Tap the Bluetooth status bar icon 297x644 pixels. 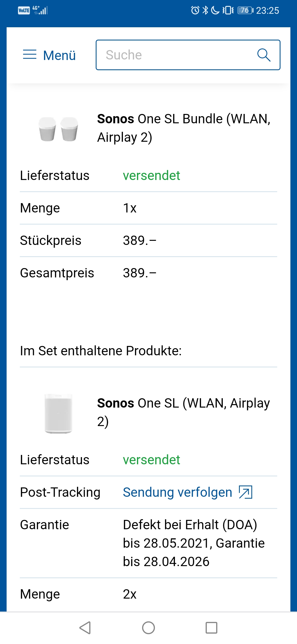(205, 10)
